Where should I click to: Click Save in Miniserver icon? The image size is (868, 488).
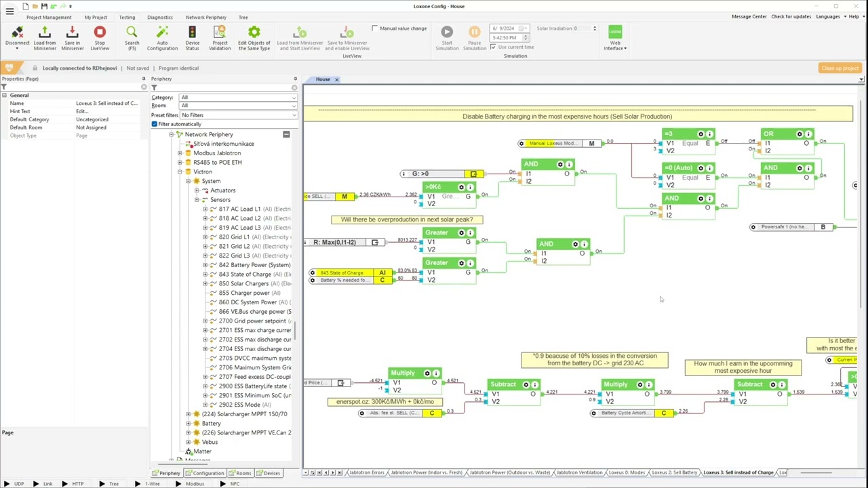[72, 32]
